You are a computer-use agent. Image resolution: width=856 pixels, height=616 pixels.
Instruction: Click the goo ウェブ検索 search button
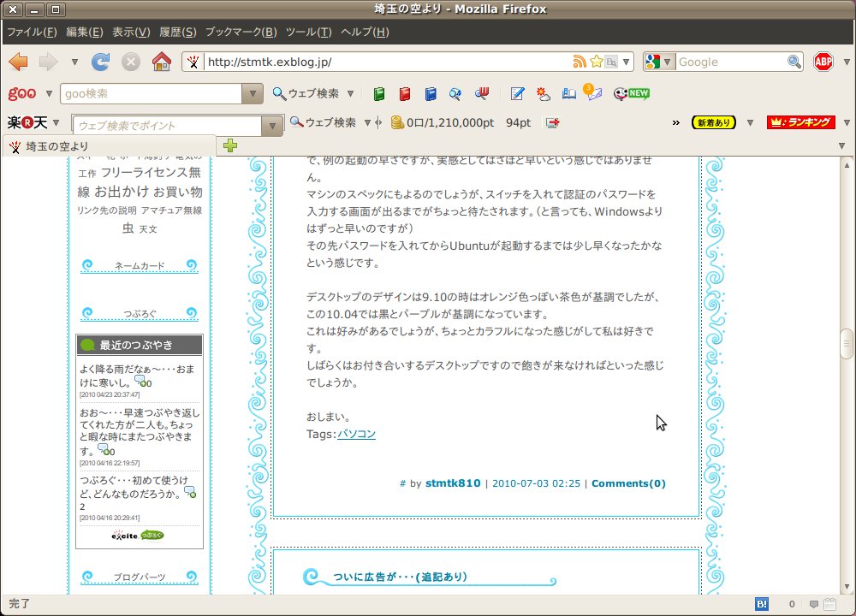pyautogui.click(x=306, y=94)
